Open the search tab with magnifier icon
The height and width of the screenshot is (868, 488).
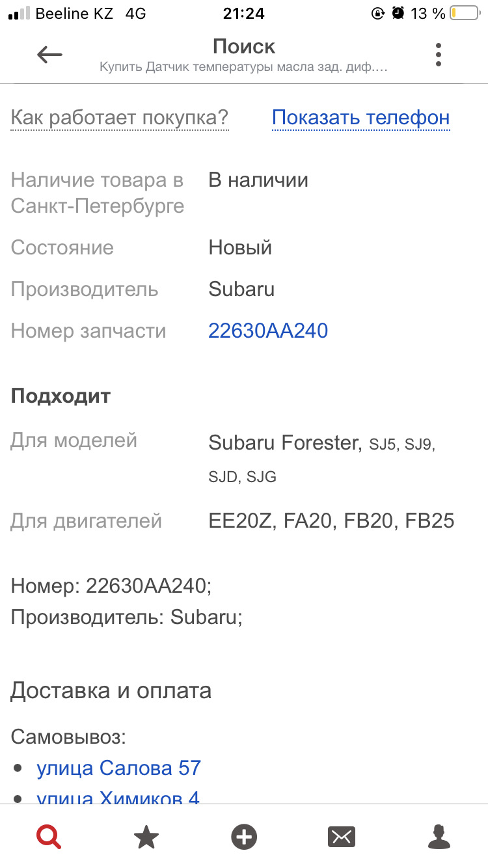pos(47,836)
